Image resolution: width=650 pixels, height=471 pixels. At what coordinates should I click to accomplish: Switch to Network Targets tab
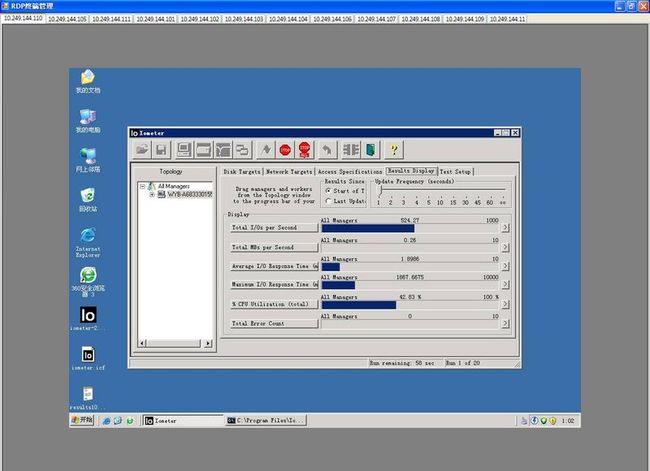point(289,171)
